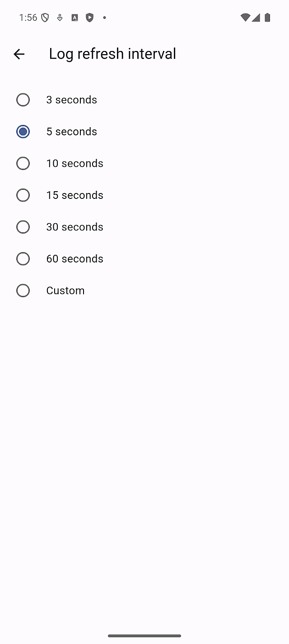Tap the shield icon beside the clock
The image size is (289, 644).
[x=45, y=18]
